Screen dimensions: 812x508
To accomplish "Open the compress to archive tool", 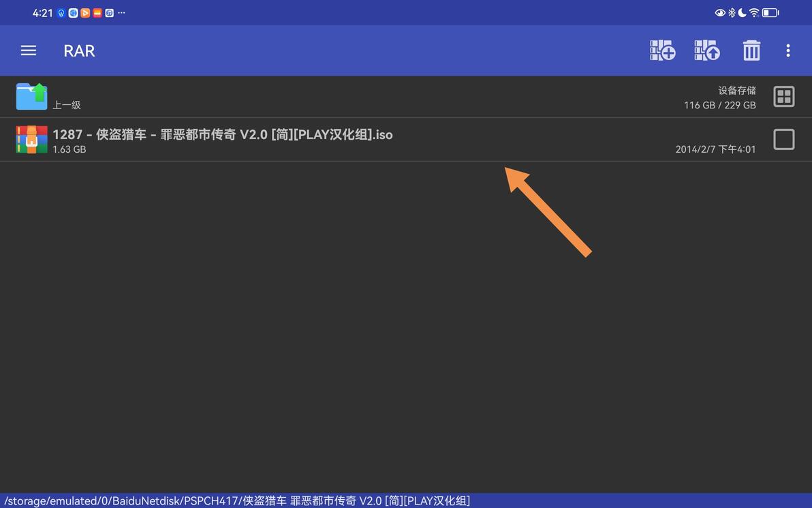I will pyautogui.click(x=662, y=50).
